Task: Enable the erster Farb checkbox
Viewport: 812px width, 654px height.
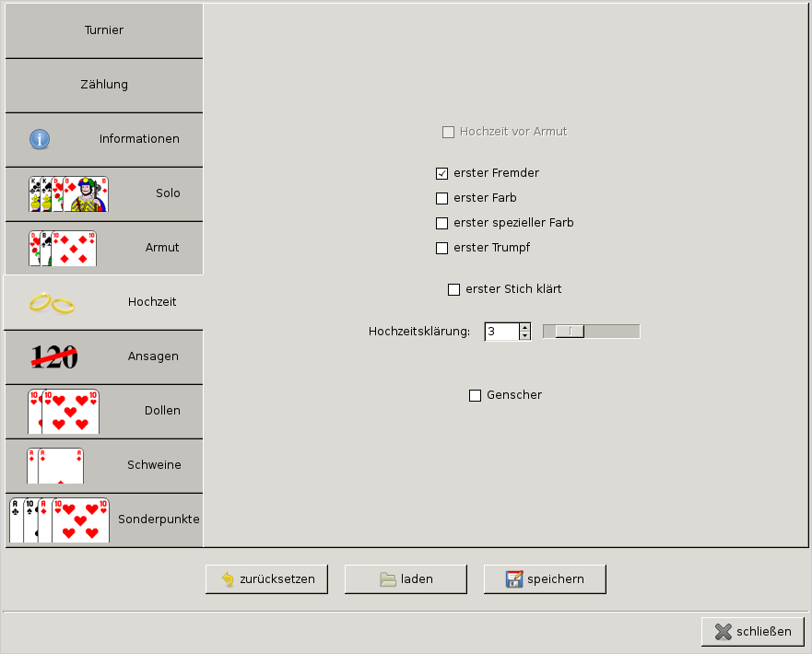Action: (x=442, y=198)
